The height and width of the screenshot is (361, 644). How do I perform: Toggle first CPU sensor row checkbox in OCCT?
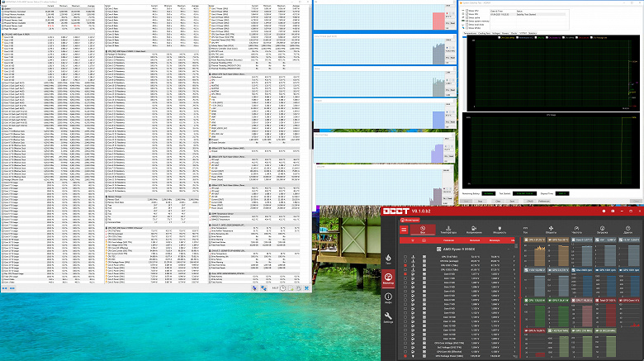(x=405, y=257)
